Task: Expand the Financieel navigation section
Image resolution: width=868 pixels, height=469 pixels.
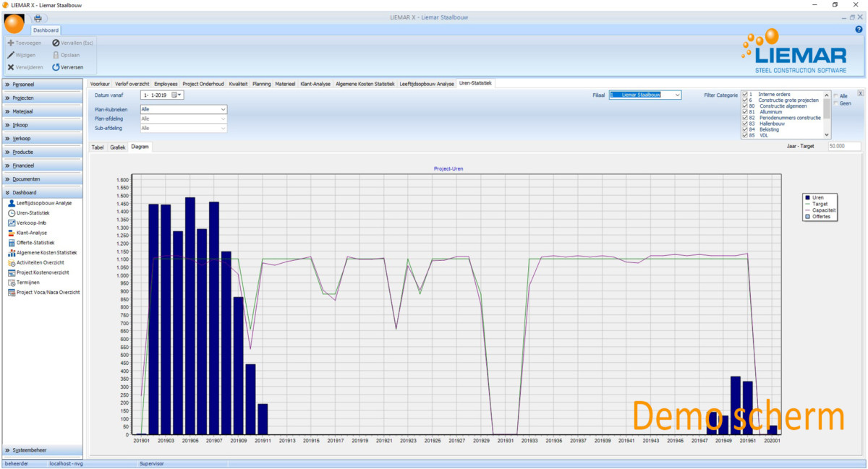Action: tap(42, 165)
